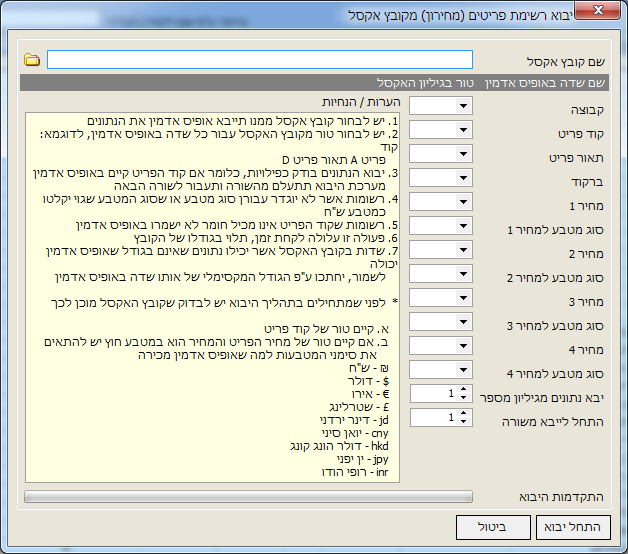Image resolution: width=628 pixels, height=554 pixels.
Task: Increase the sheet number in יבא נתונים מגיליון מספר
Action: pyautogui.click(x=464, y=389)
